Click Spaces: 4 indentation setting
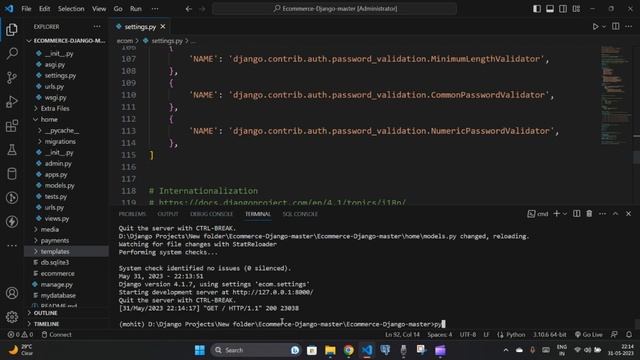The image size is (640, 360). point(440,334)
